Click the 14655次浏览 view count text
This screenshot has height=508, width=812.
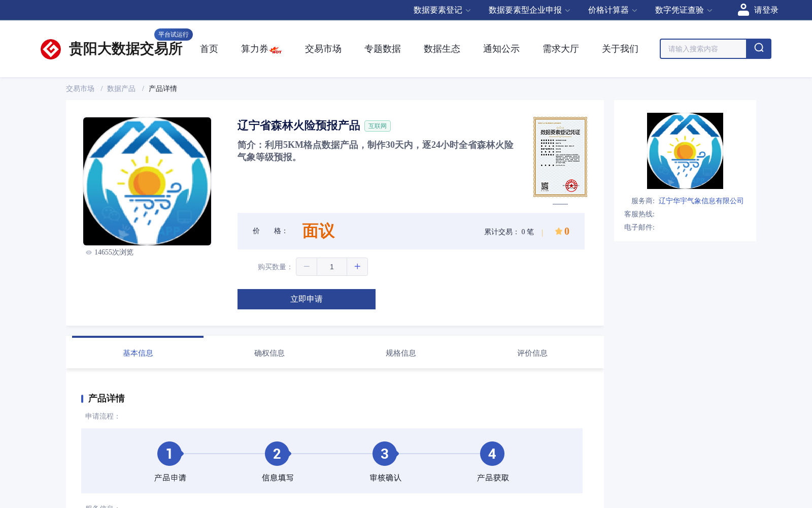pos(114,252)
